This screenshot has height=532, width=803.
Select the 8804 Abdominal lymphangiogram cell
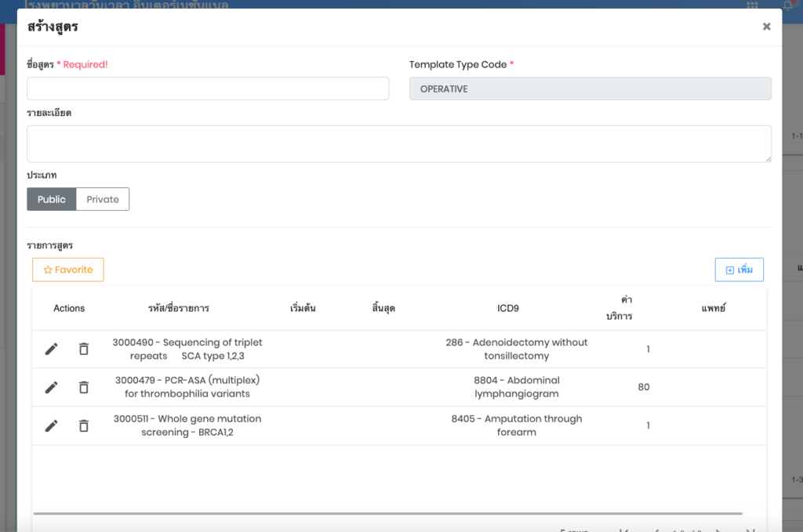coord(516,387)
